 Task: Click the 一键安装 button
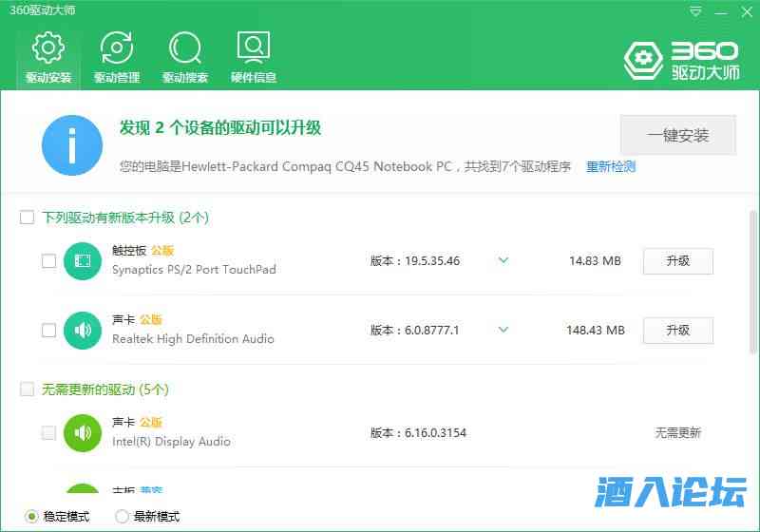click(678, 135)
